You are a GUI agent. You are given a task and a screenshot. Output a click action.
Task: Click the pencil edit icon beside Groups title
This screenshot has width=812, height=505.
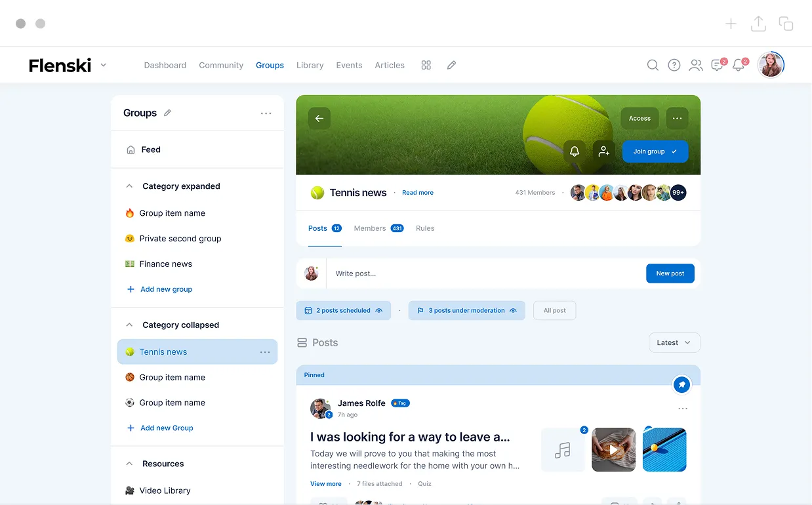coord(167,113)
